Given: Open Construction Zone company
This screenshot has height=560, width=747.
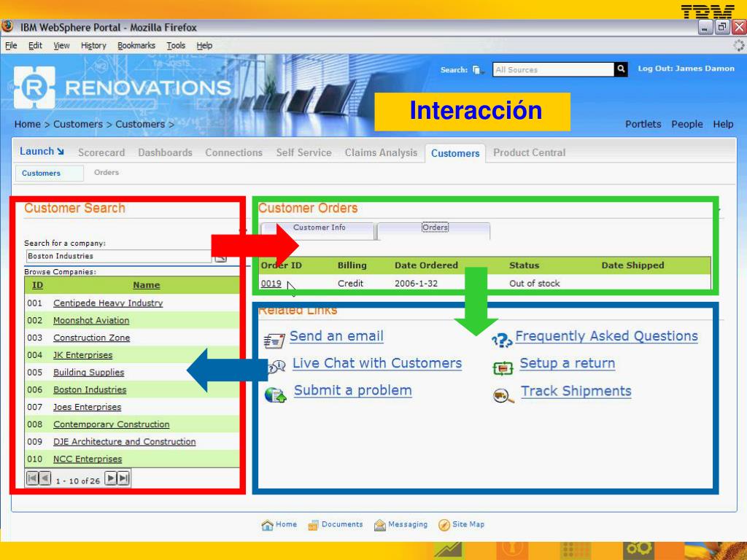Looking at the screenshot, I should click(x=91, y=338).
